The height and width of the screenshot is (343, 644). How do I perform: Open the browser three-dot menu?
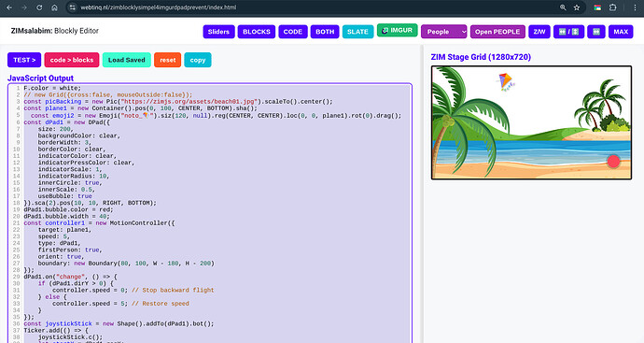pyautogui.click(x=635, y=7)
